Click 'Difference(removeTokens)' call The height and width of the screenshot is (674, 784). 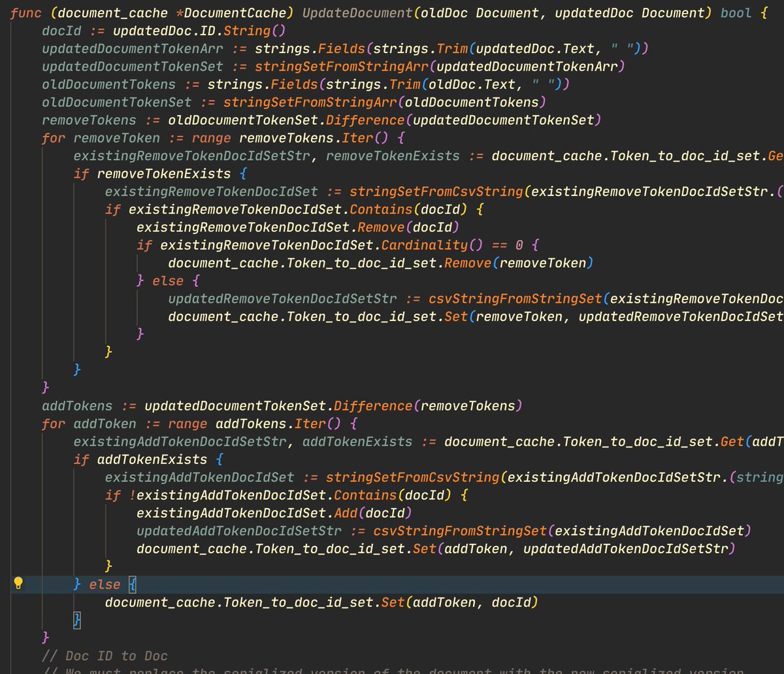(x=428, y=405)
